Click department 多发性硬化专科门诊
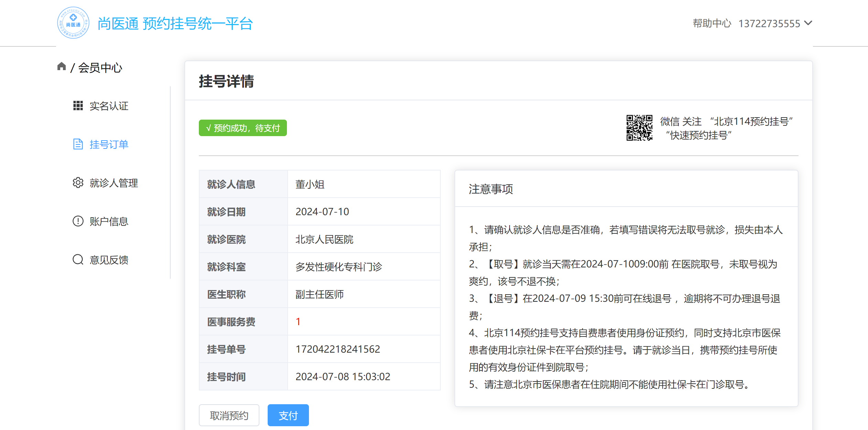Image resolution: width=868 pixels, height=430 pixels. tap(339, 267)
